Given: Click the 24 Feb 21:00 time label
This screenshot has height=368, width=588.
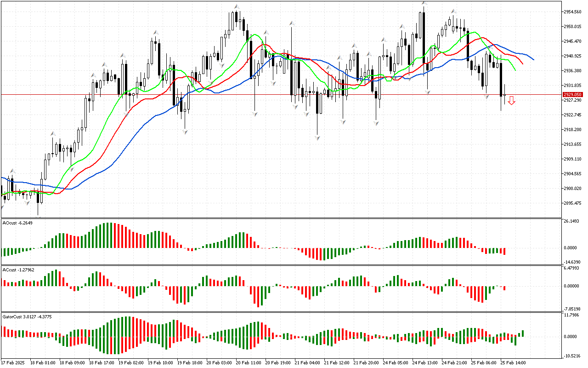Looking at the screenshot, I should [x=454, y=363].
